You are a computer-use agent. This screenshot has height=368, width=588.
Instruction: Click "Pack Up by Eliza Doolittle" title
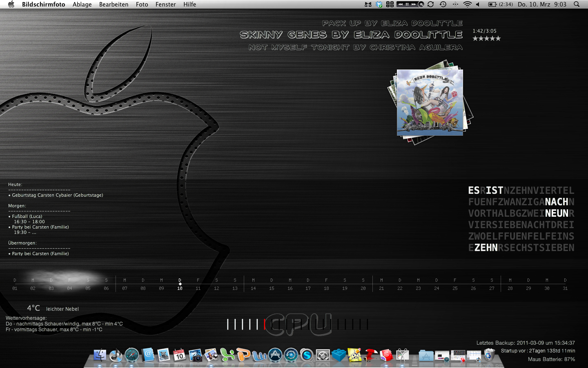pyautogui.click(x=392, y=23)
